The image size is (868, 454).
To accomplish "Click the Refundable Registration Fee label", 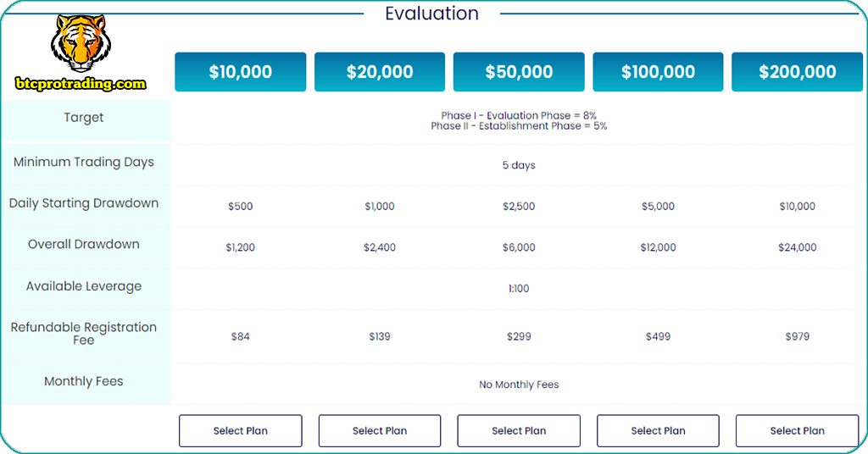I will pyautogui.click(x=84, y=333).
